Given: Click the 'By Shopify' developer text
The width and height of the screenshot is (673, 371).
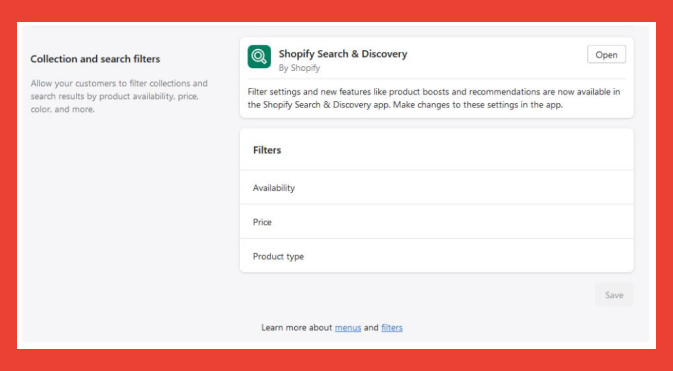Looking at the screenshot, I should pos(299,68).
